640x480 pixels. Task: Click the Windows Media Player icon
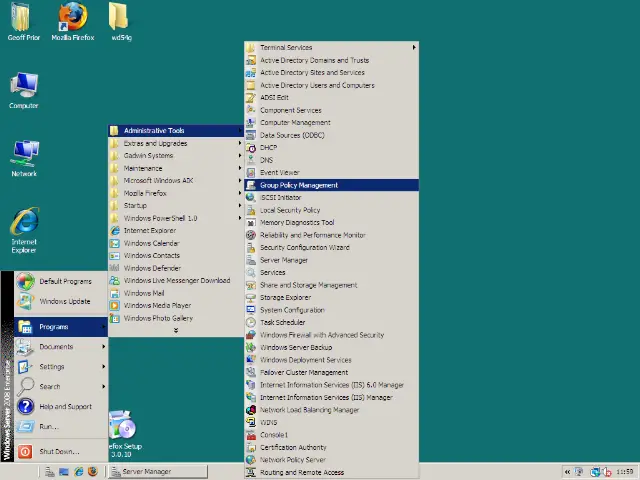click(115, 306)
